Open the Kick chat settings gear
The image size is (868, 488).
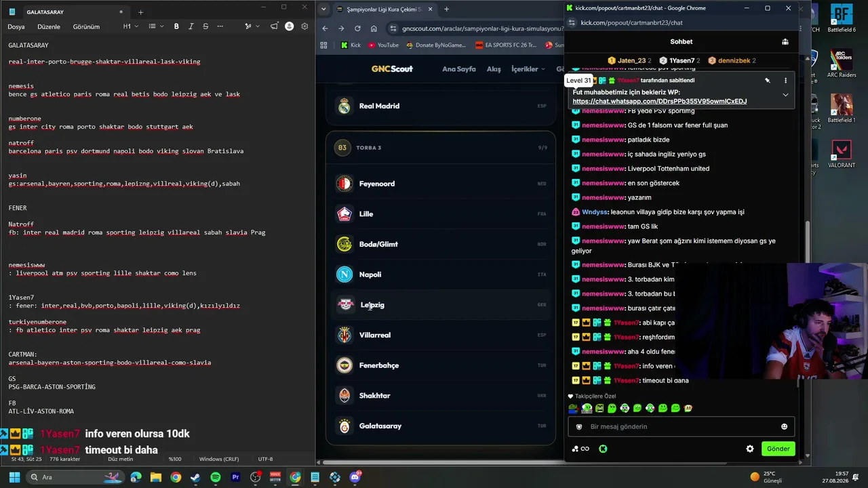click(749, 449)
